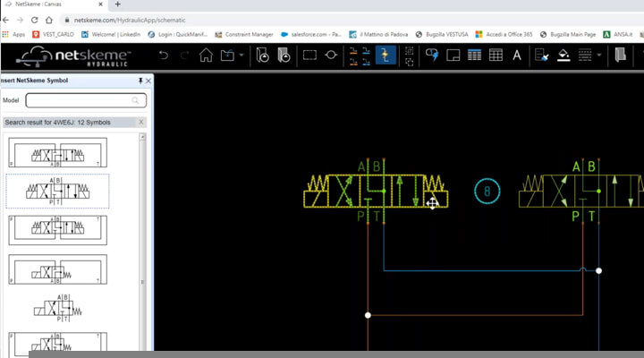Clear the 4WE6J search result bar
Viewport: 644px width, 358px height.
click(141, 122)
